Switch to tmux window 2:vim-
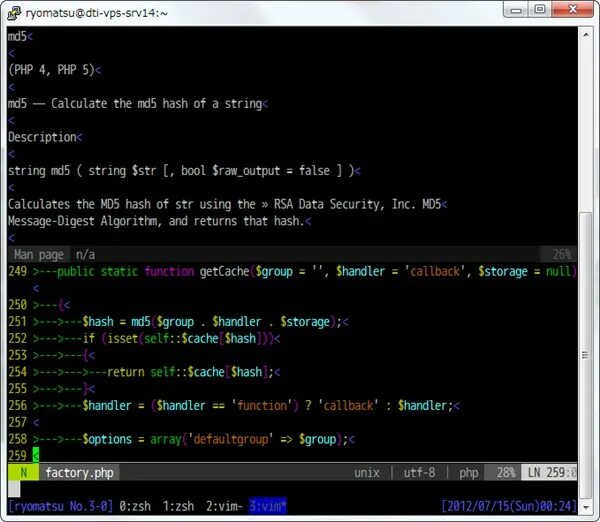The width and height of the screenshot is (600, 522). point(224,506)
